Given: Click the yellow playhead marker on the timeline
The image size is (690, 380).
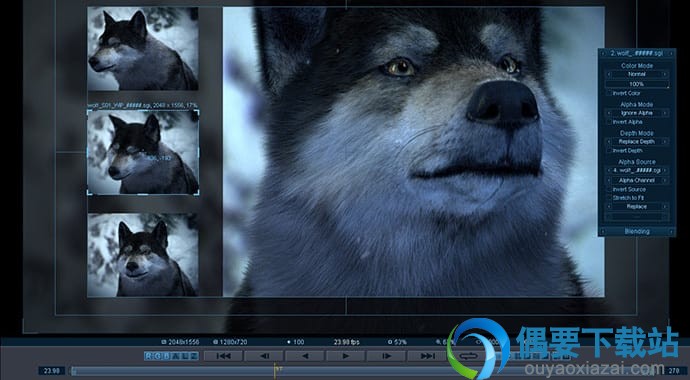Looking at the screenshot, I should point(276,370).
